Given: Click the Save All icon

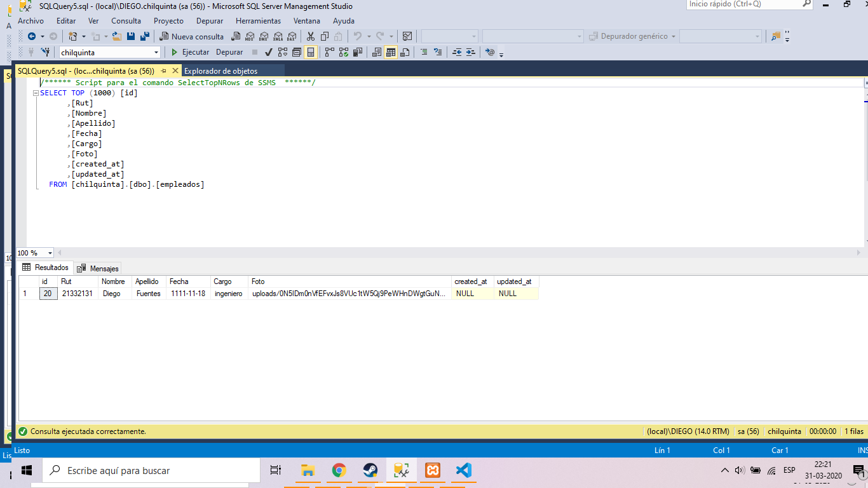Looking at the screenshot, I should (145, 36).
